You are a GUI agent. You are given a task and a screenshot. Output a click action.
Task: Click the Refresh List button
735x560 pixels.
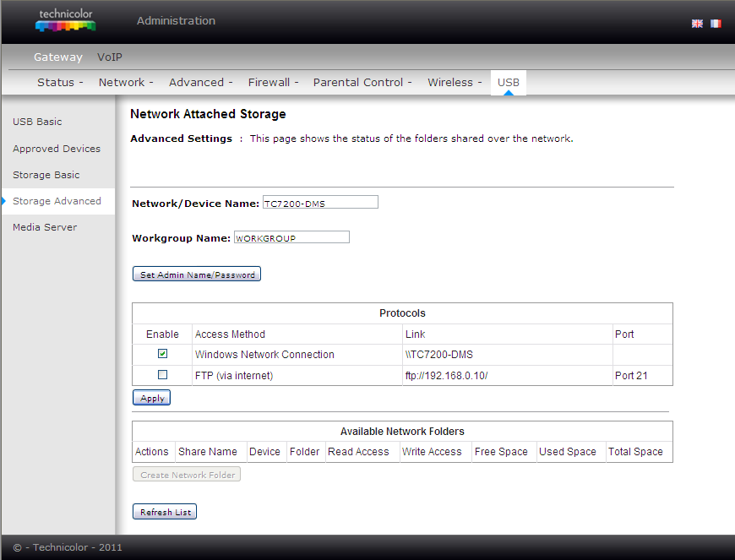pos(165,512)
